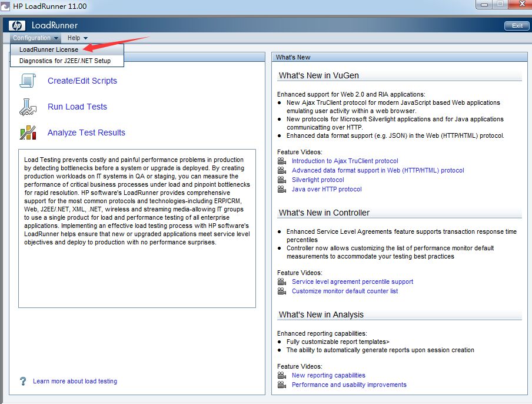Click video icon beside Advanced data format support

[x=282, y=170]
